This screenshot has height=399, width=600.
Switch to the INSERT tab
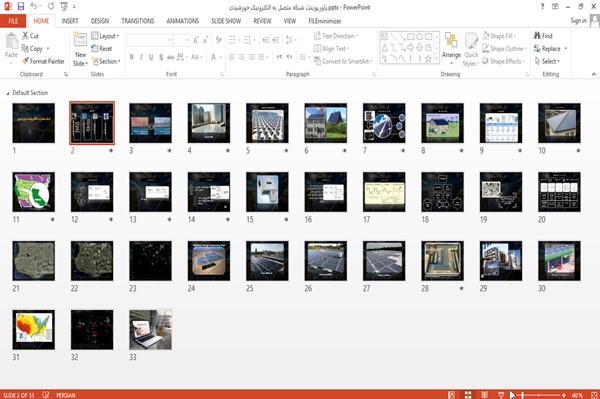pyautogui.click(x=70, y=21)
